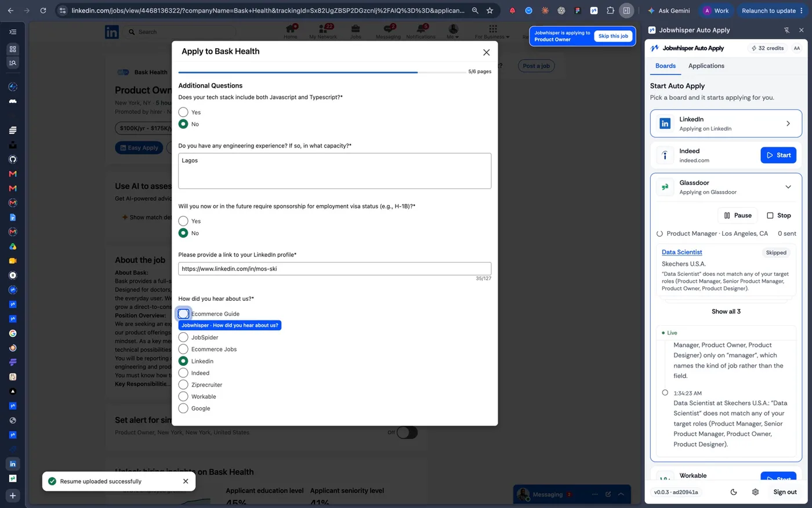Select Yes for Javascript and Typescript question

point(183,112)
